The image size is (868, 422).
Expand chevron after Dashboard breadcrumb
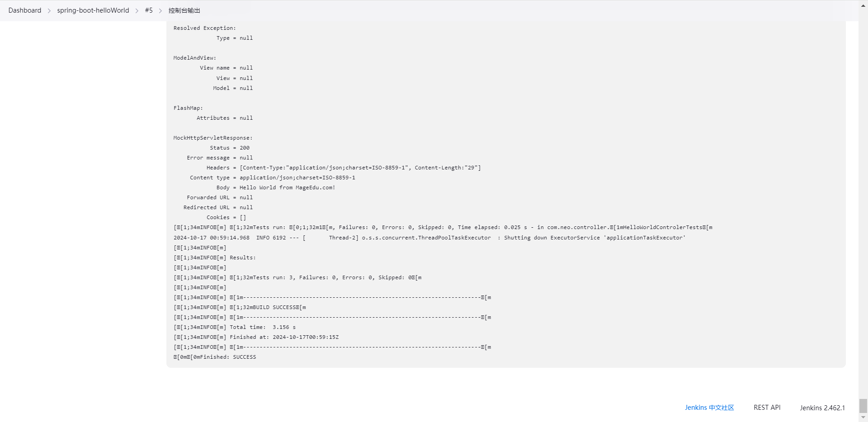point(49,10)
